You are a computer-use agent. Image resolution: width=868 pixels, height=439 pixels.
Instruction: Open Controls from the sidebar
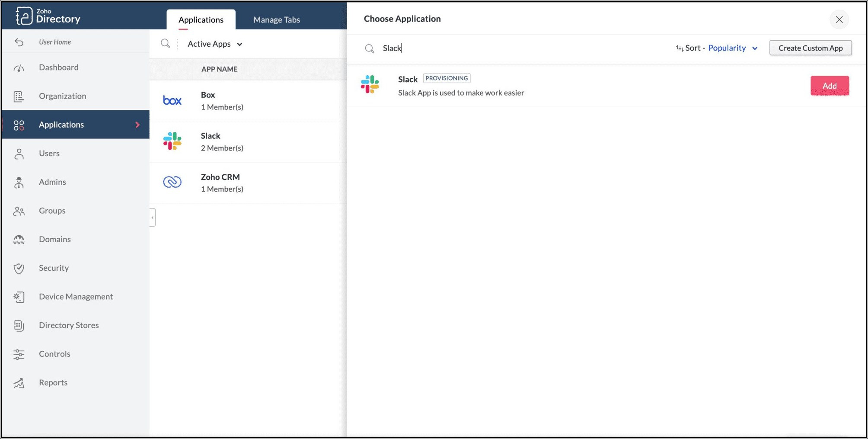(75, 354)
